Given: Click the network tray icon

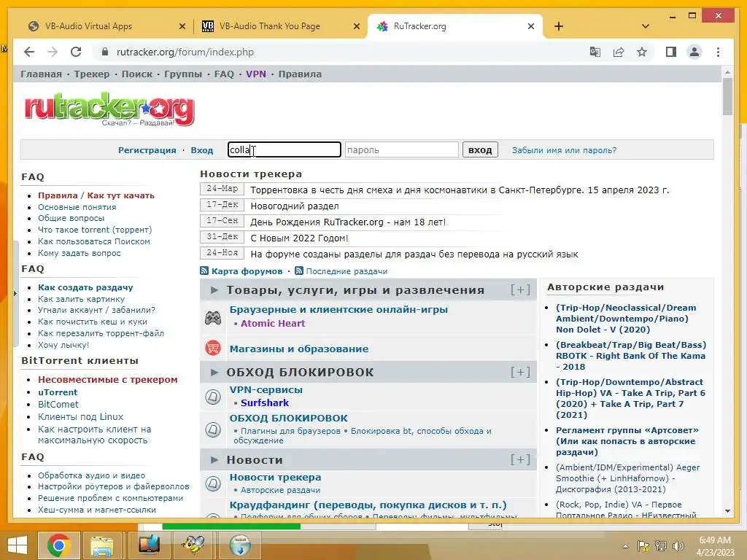Looking at the screenshot, I should click(661, 546).
